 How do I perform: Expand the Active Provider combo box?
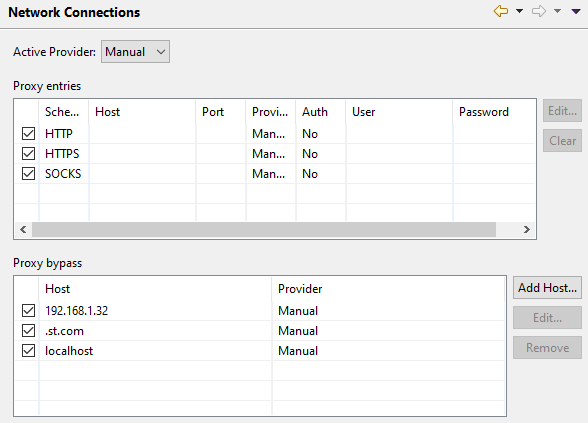(x=135, y=52)
